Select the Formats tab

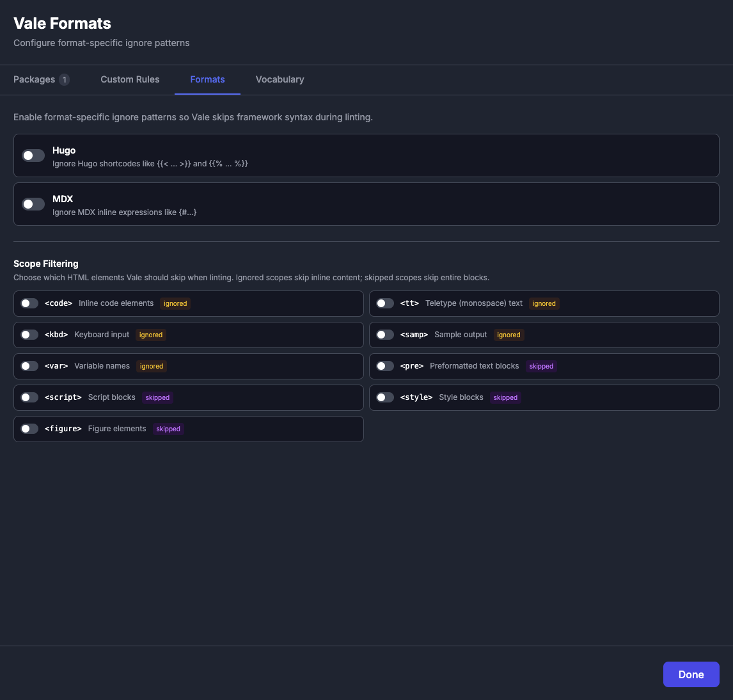point(207,79)
